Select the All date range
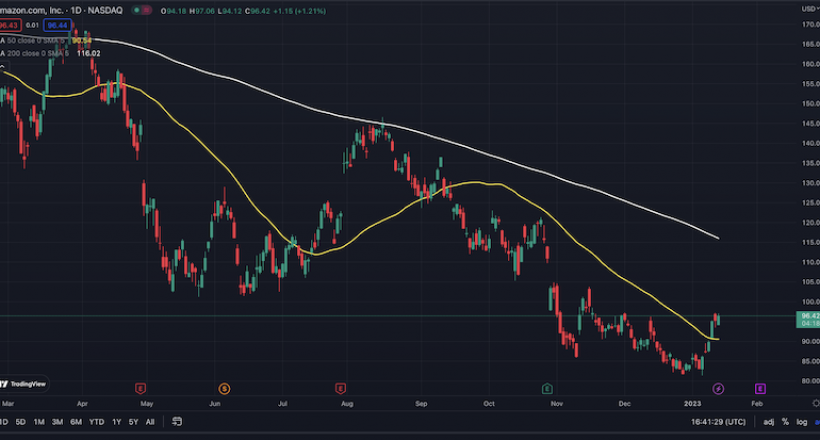The height and width of the screenshot is (440, 820). pyautogui.click(x=150, y=422)
